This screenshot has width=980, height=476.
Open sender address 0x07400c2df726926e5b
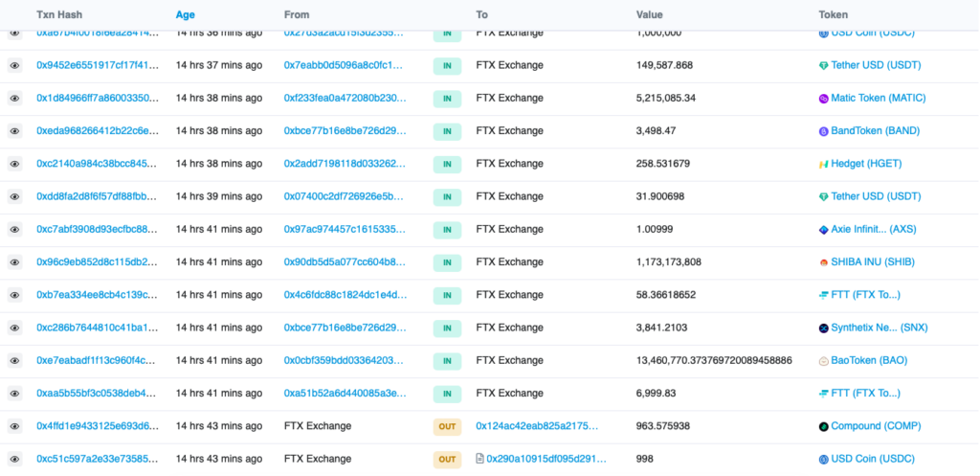click(345, 196)
